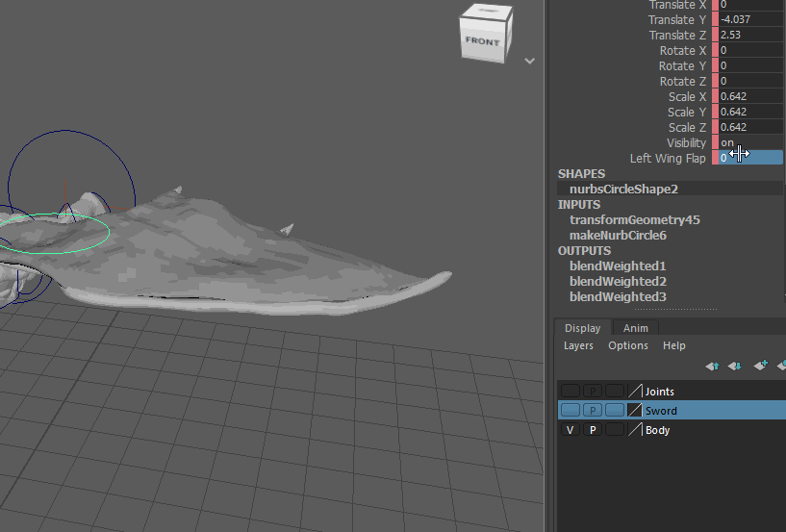Expand the makeNurbCircle6 input node
Screen dimensions: 786x532
tap(618, 235)
